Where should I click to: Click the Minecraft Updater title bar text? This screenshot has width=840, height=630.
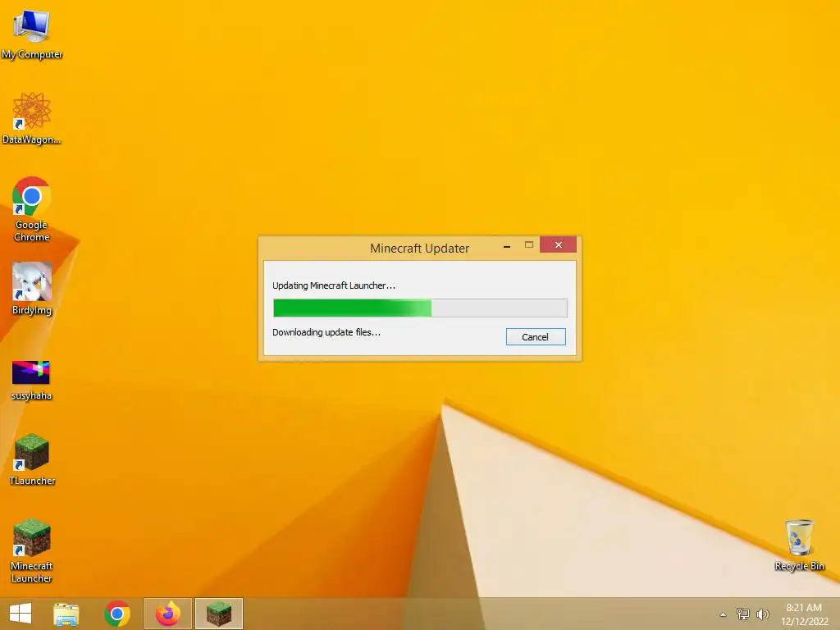419,249
